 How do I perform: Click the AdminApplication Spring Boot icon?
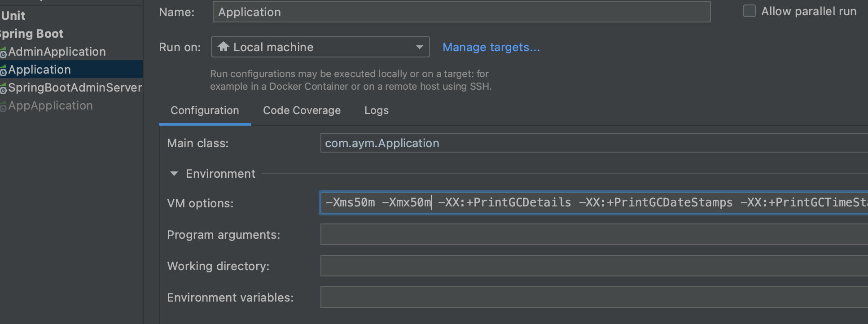(3, 53)
